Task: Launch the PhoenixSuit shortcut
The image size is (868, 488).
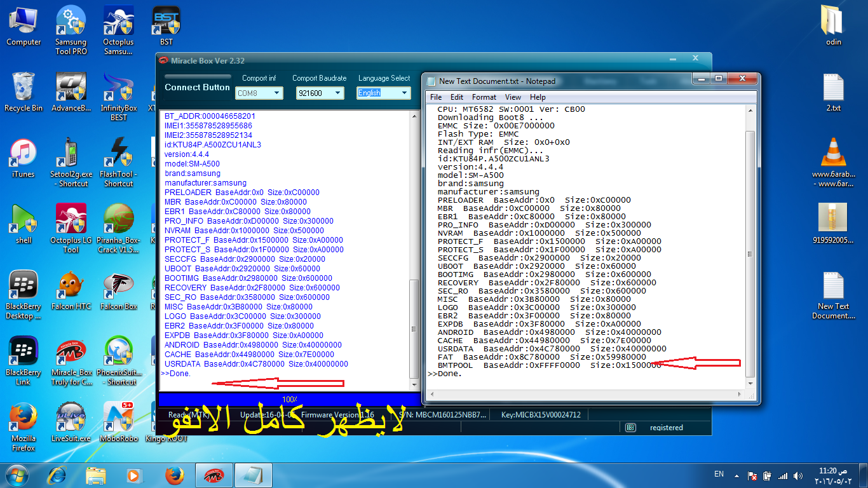Action: 119,360
